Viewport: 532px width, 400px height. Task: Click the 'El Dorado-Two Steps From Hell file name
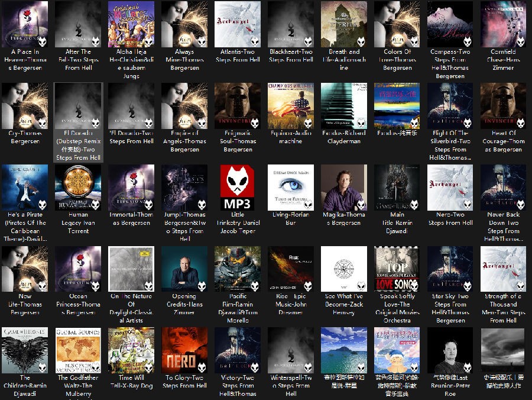coord(131,137)
